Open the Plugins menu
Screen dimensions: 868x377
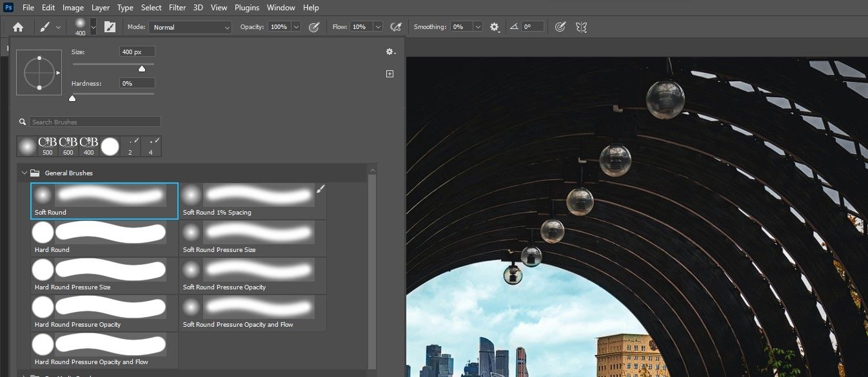[246, 8]
